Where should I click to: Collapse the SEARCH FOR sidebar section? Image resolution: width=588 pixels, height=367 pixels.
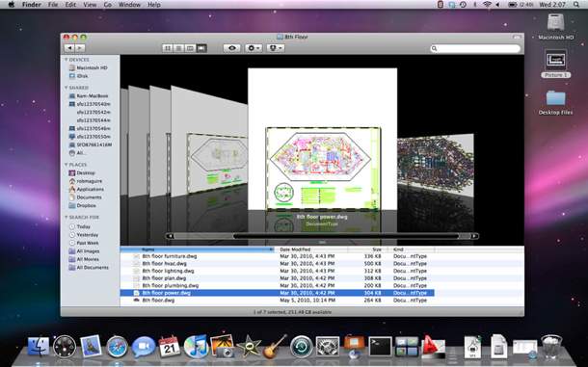tap(67, 218)
